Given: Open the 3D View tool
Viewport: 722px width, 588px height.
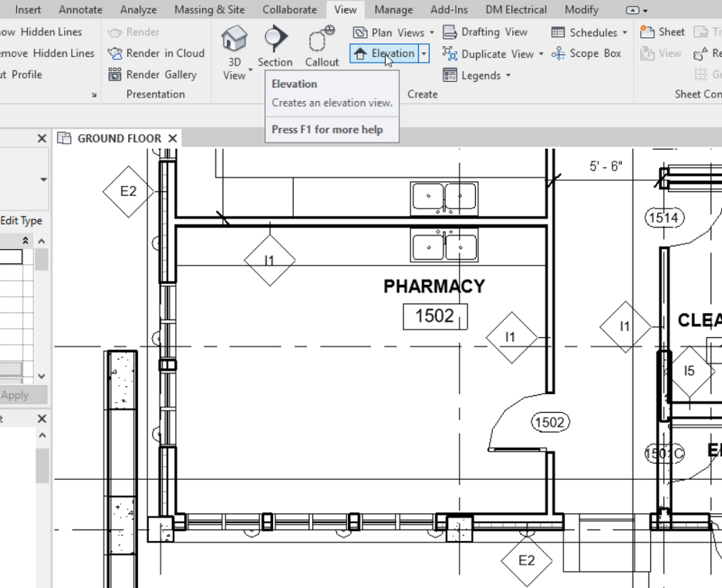Looking at the screenshot, I should (x=234, y=45).
